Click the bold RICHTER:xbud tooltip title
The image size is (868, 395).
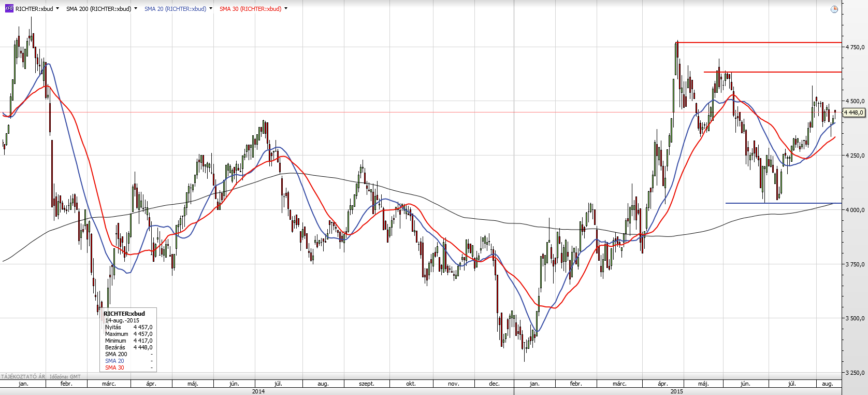(x=124, y=314)
